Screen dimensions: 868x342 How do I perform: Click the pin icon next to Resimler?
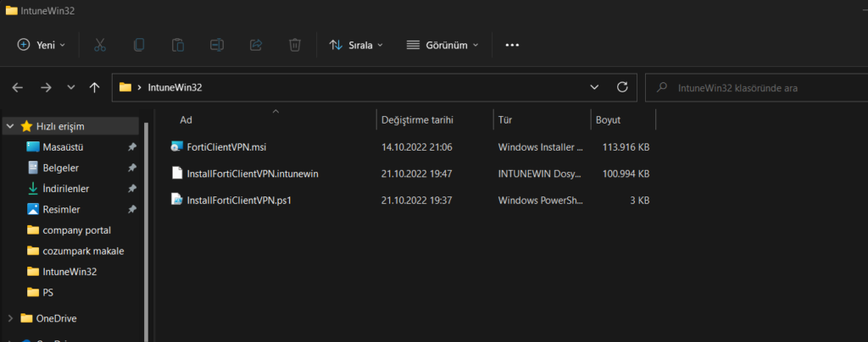(131, 209)
